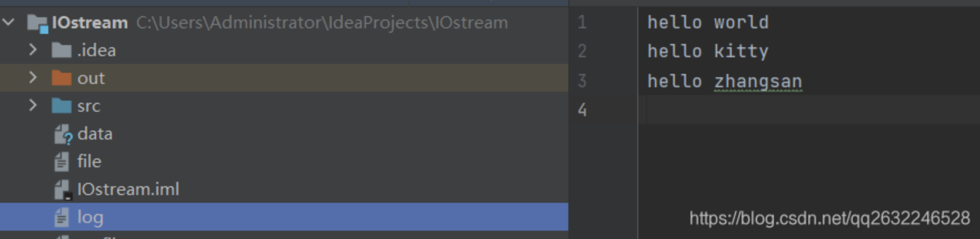The image size is (980, 239).
Task: Place cursor on "hello world" text
Action: 707,23
